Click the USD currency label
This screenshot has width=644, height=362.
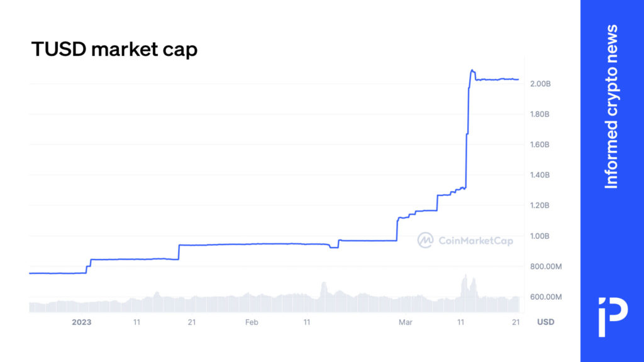(546, 322)
